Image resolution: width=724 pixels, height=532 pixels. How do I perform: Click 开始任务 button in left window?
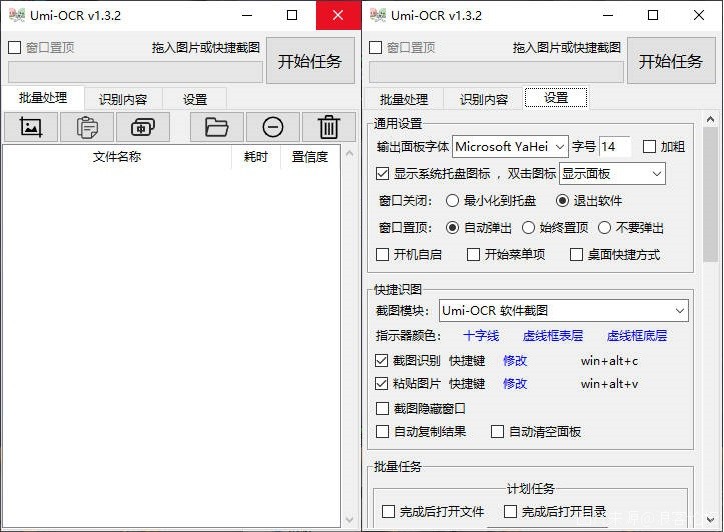tap(310, 61)
